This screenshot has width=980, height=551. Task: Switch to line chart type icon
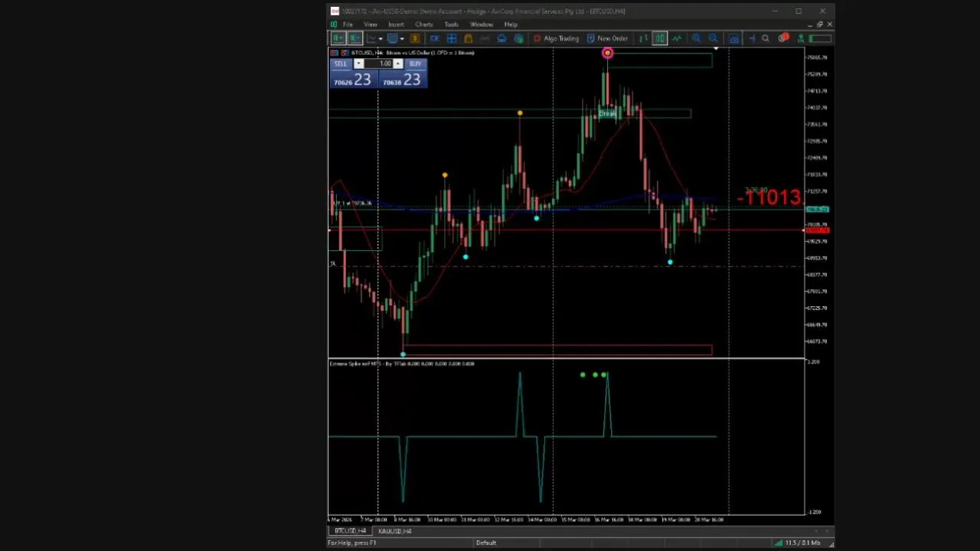(x=677, y=38)
